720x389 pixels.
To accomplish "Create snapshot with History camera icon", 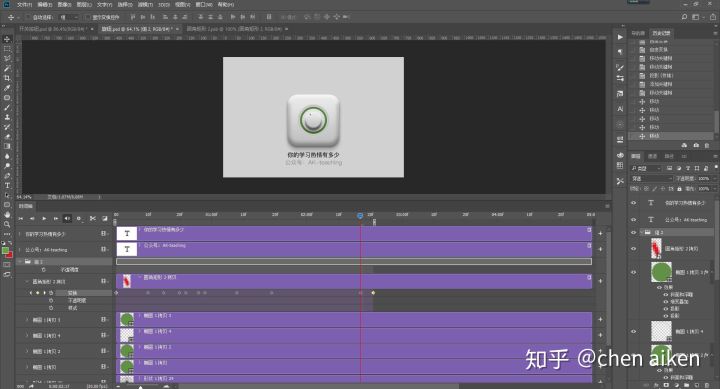I will (696, 145).
